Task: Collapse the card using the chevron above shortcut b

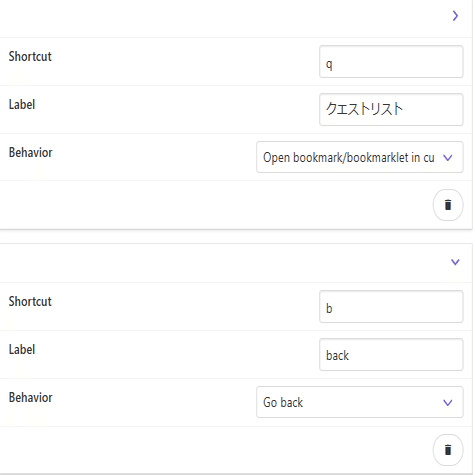Action: coord(455,262)
